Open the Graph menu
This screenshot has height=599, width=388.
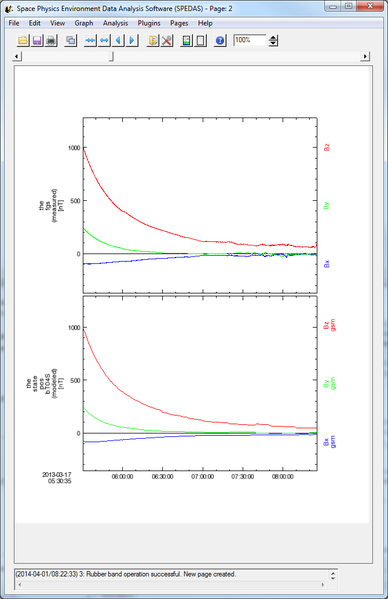tap(84, 23)
